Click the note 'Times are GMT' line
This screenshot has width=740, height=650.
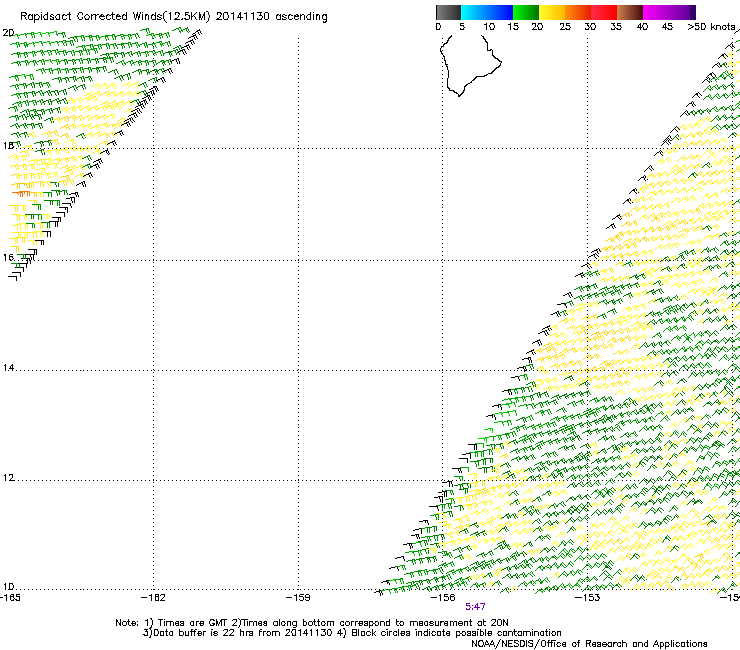tap(311, 623)
